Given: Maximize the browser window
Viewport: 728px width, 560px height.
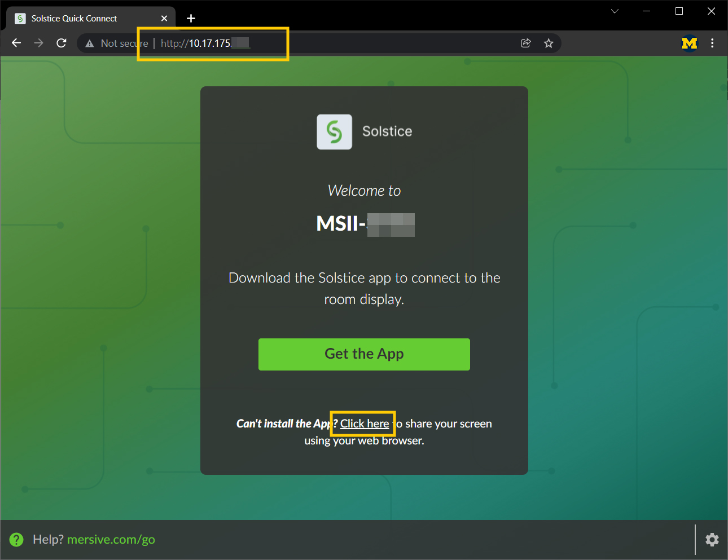Looking at the screenshot, I should 679,11.
